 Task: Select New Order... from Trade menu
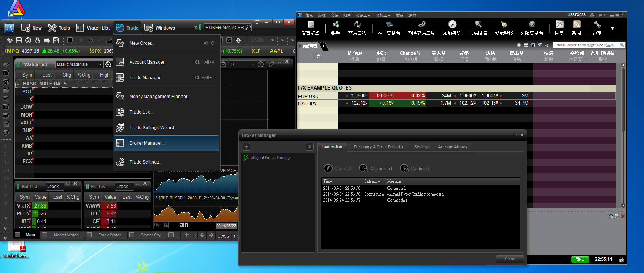166,43
